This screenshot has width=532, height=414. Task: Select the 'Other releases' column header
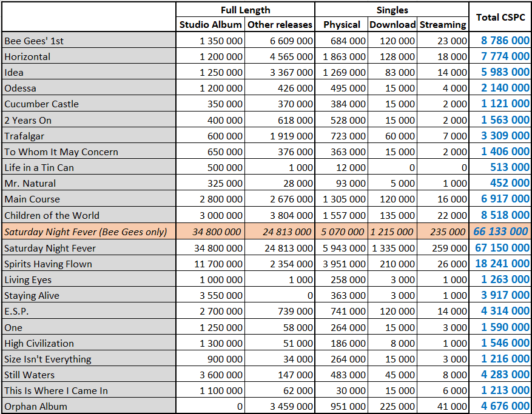coord(280,24)
